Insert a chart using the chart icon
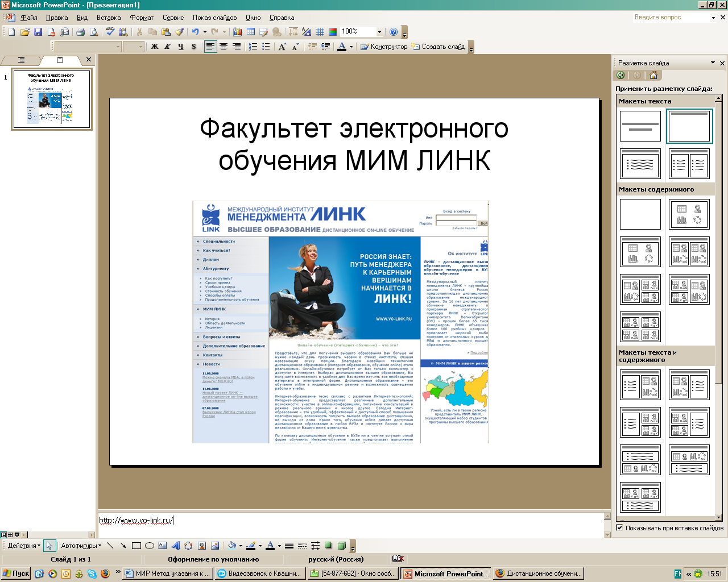 (238, 32)
